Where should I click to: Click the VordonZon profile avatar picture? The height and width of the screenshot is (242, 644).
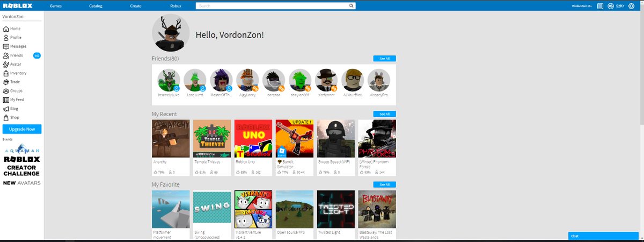(171, 32)
